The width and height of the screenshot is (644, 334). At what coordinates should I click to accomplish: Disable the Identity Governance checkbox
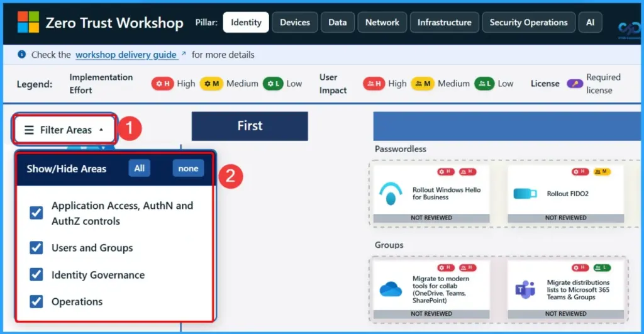pos(36,275)
